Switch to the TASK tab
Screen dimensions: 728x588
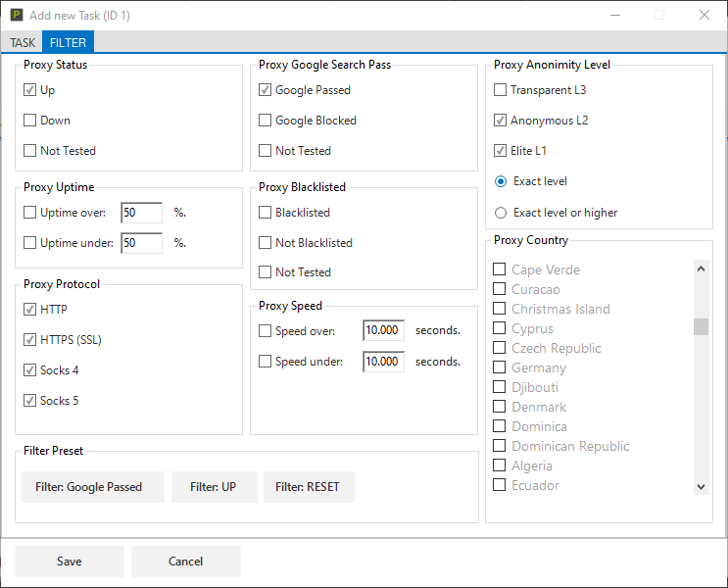click(22, 42)
